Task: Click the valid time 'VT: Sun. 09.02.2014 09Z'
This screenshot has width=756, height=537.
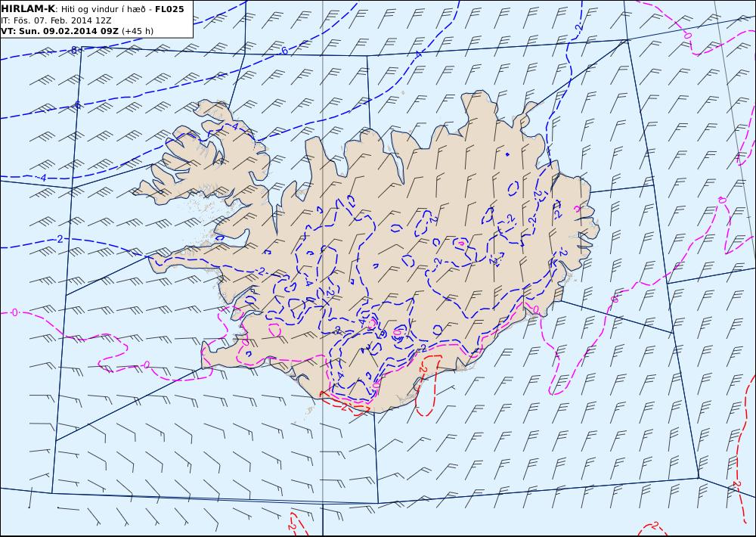Action: (x=60, y=31)
